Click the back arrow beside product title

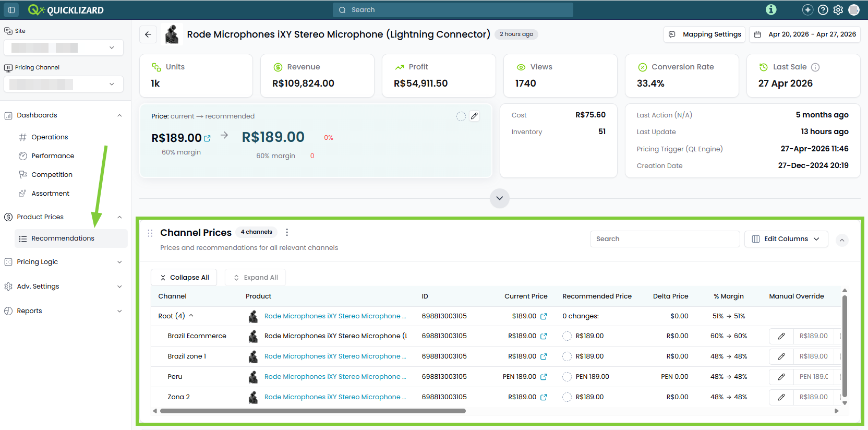tap(148, 34)
